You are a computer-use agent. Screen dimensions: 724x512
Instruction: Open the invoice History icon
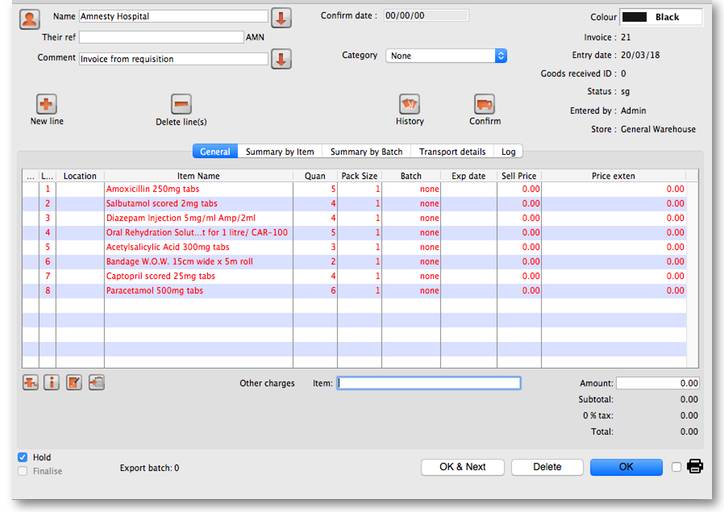[x=409, y=104]
